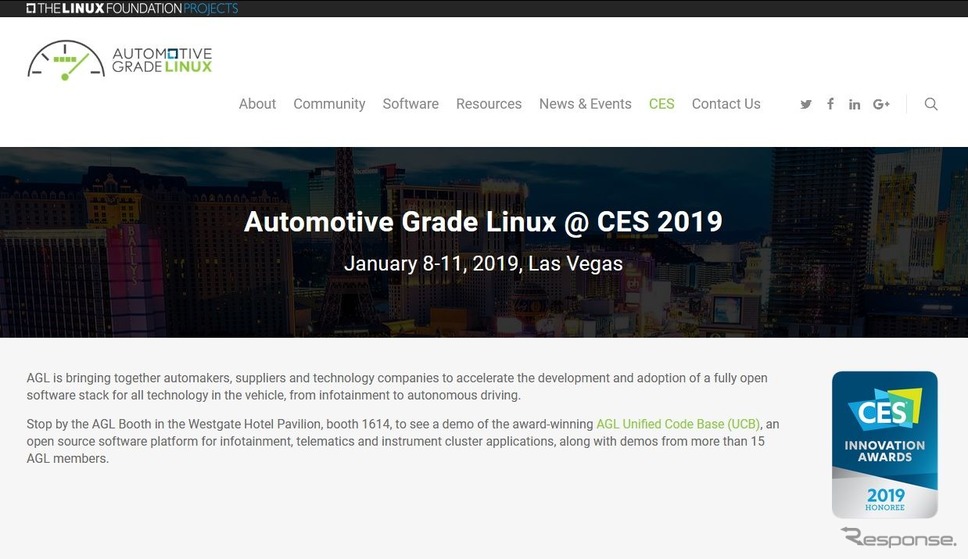The image size is (968, 559).
Task: Click the paragraph starting "Stop by the AGL Booth"
Action: click(403, 442)
